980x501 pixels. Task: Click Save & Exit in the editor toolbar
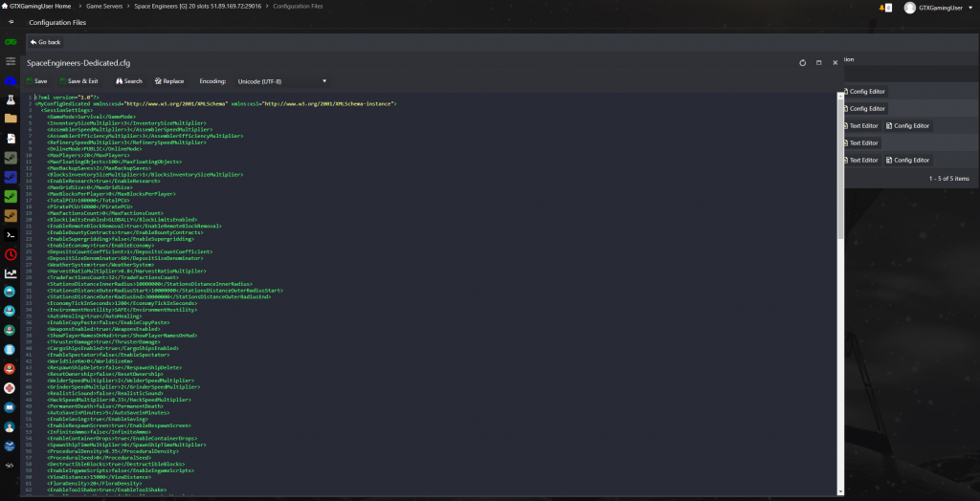point(78,81)
